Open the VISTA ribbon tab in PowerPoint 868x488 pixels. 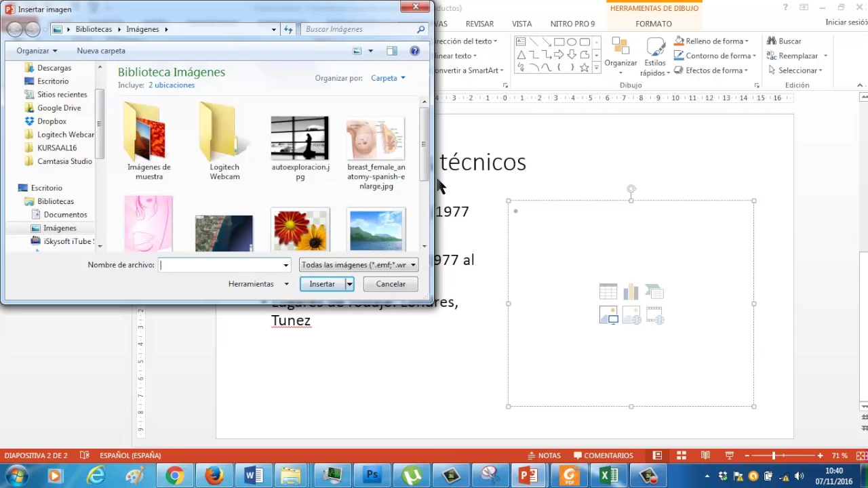click(522, 24)
